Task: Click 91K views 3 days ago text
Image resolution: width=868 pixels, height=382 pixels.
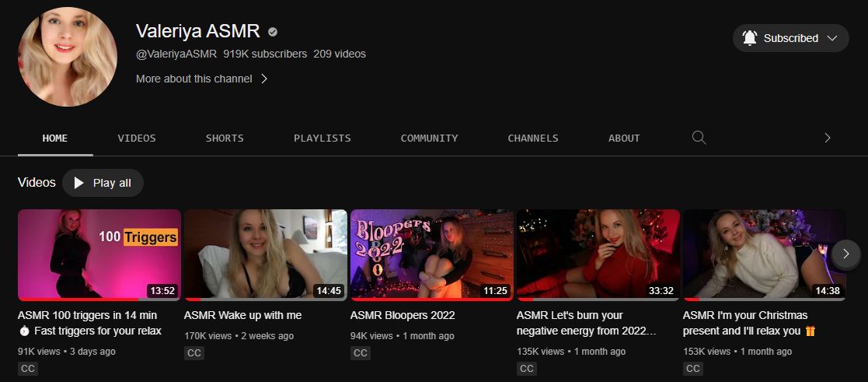Action: [67, 352]
